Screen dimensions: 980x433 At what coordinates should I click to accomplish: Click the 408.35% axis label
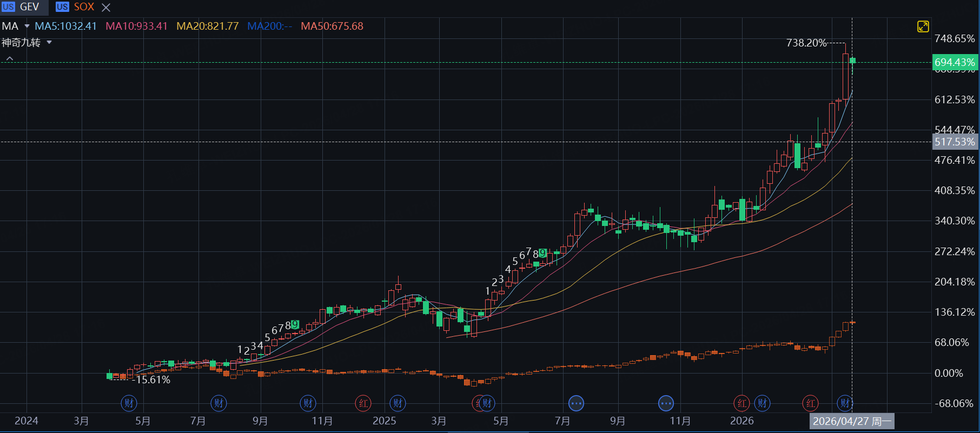pos(955,190)
